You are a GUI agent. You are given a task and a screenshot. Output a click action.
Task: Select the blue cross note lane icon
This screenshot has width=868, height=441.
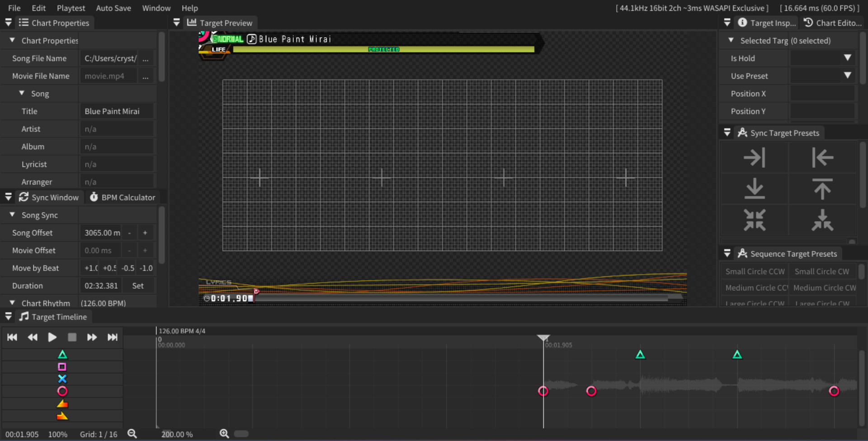point(62,379)
